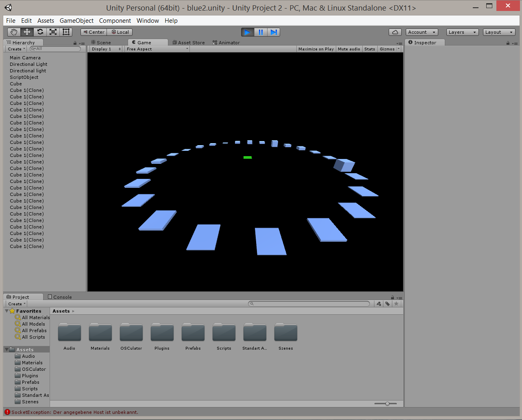Collapse the Favorites tree section
Screen dimensions: 522x420
(7, 311)
